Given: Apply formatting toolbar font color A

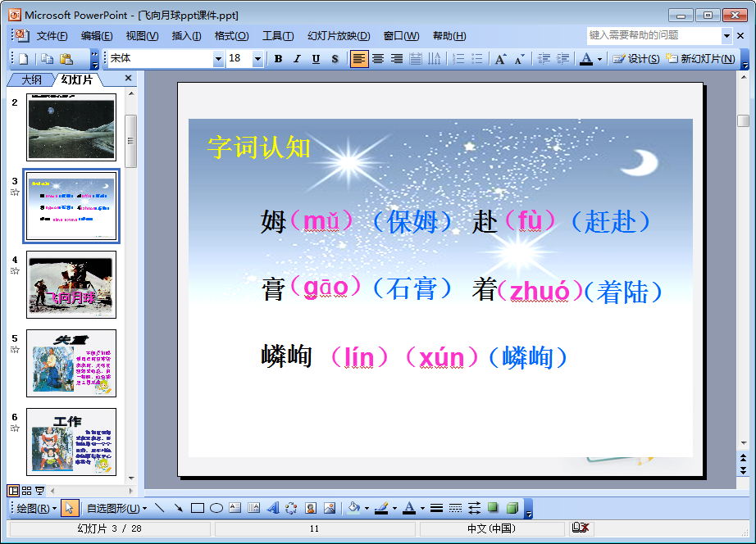Looking at the screenshot, I should pyautogui.click(x=586, y=59).
